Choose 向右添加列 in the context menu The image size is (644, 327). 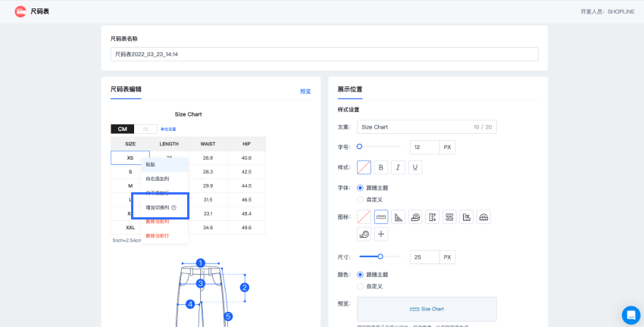tap(158, 179)
